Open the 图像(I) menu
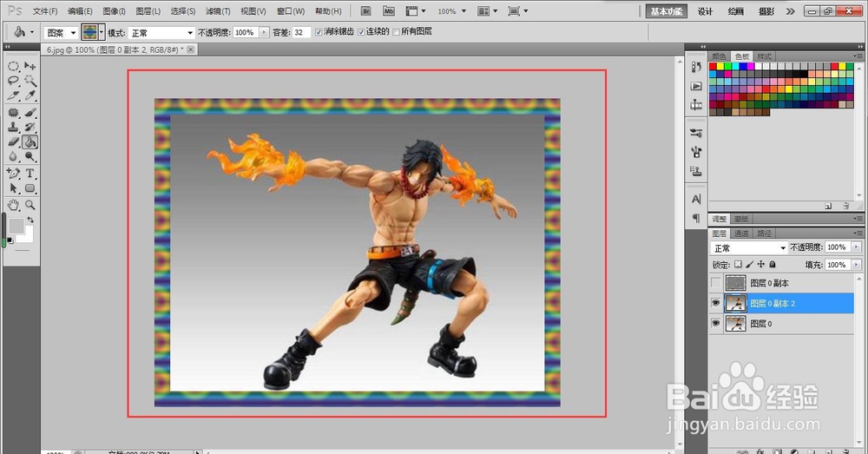868x454 pixels. click(x=114, y=11)
